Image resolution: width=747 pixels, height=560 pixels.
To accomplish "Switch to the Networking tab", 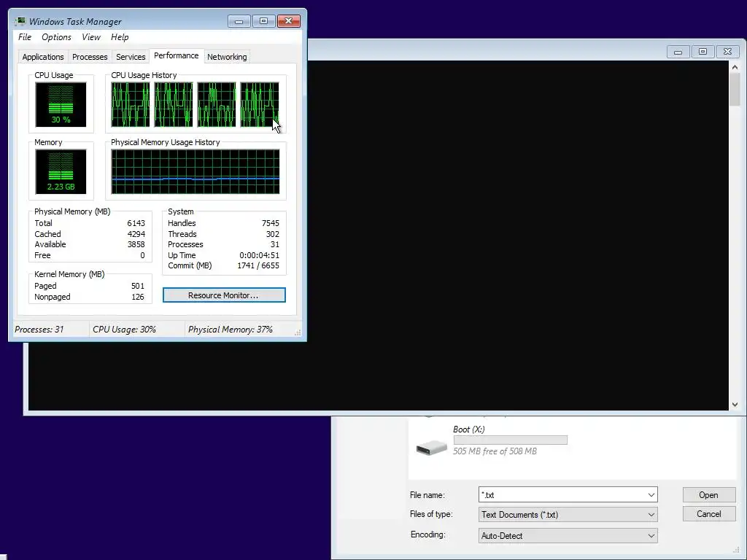I will (x=227, y=57).
